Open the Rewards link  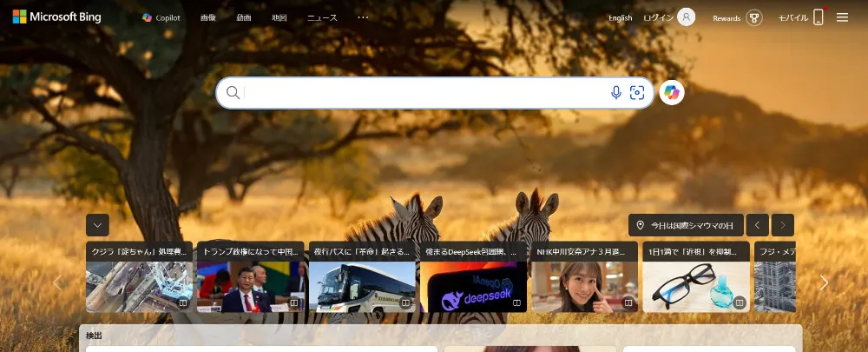(727, 17)
